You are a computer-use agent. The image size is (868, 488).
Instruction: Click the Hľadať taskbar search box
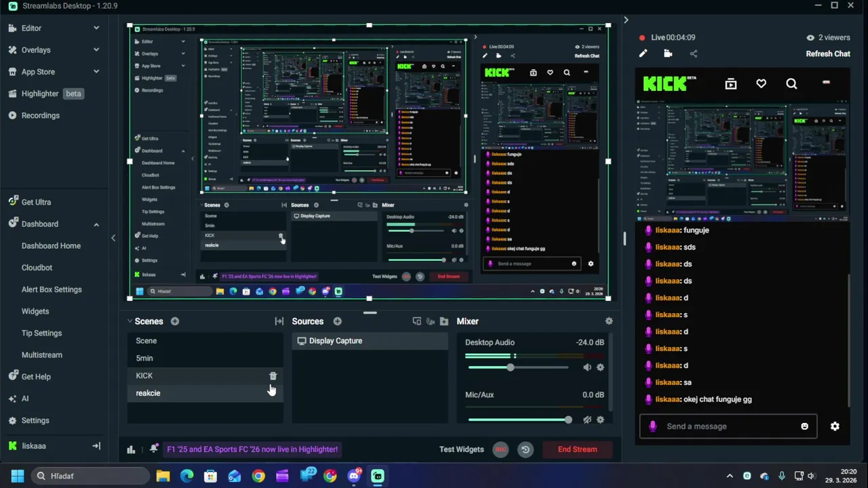click(x=90, y=476)
